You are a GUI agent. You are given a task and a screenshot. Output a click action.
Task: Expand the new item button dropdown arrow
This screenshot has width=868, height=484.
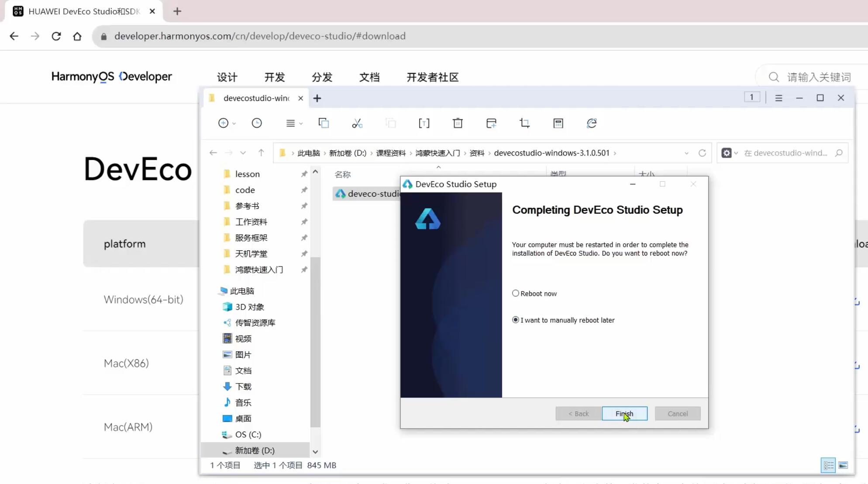234,124
